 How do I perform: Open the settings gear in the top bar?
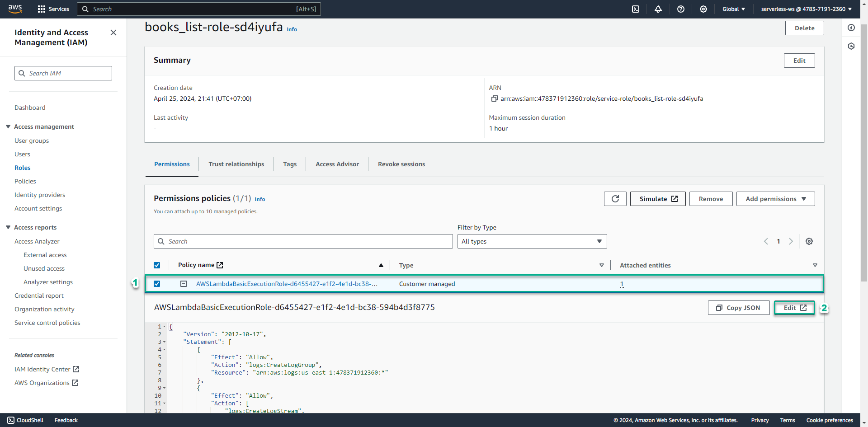tap(703, 9)
